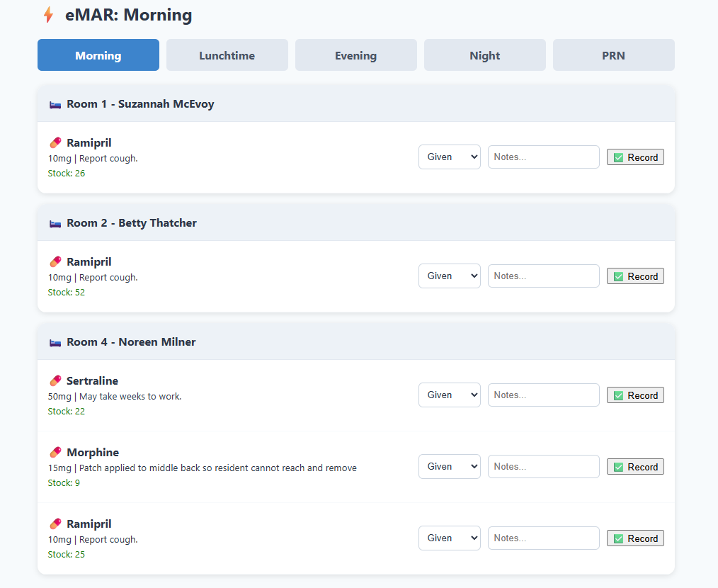Expand the Given dropdown for Sertraline

[449, 395]
